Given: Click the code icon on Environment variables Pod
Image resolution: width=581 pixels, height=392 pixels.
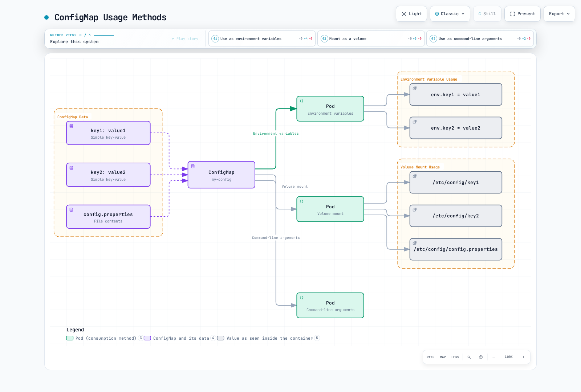Looking at the screenshot, I should (302, 101).
